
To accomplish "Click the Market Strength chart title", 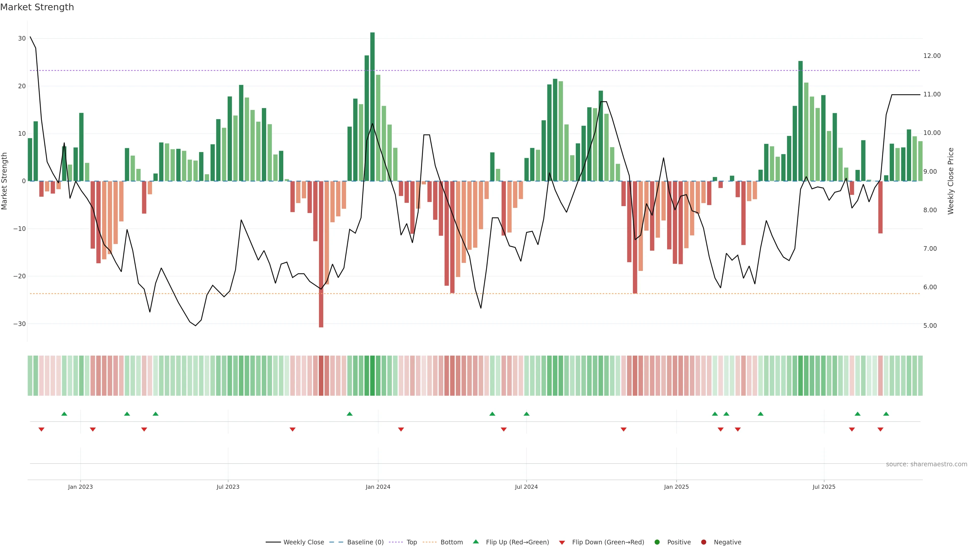I will pyautogui.click(x=37, y=7).
